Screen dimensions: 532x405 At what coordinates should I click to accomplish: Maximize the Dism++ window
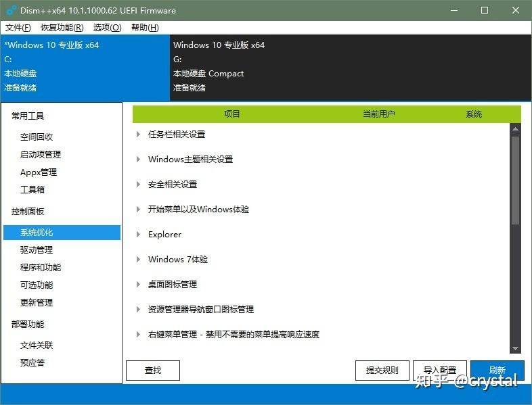[485, 10]
